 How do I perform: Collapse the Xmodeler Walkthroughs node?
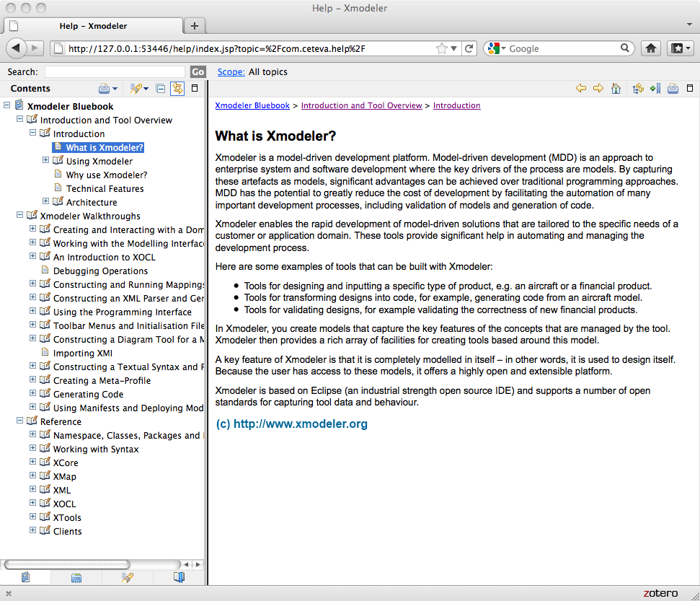[19, 215]
